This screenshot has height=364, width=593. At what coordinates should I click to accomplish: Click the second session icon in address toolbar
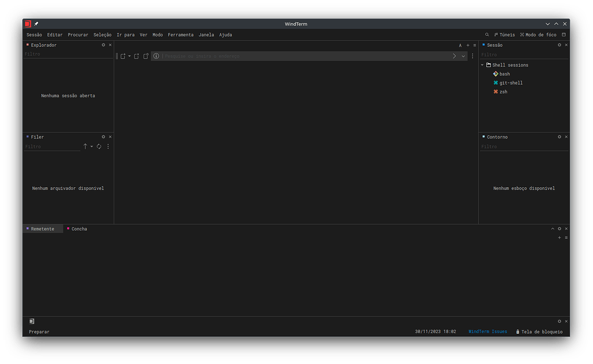(137, 56)
